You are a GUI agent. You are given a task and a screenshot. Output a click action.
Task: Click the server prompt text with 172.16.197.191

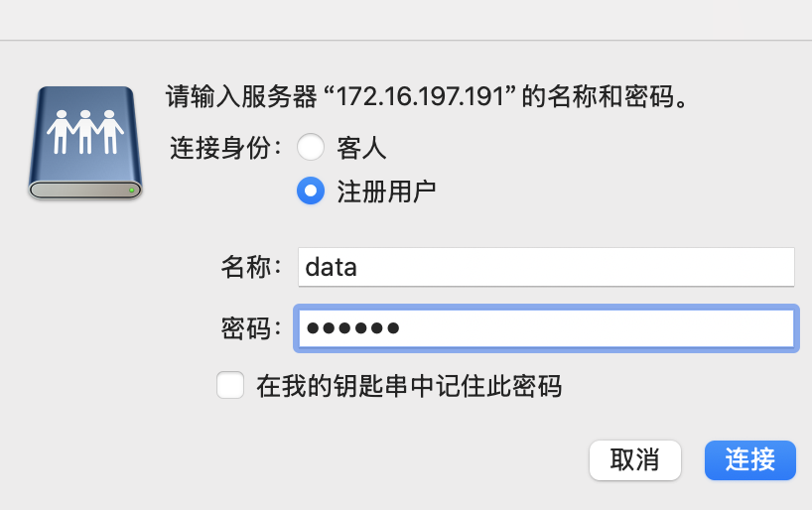427,98
